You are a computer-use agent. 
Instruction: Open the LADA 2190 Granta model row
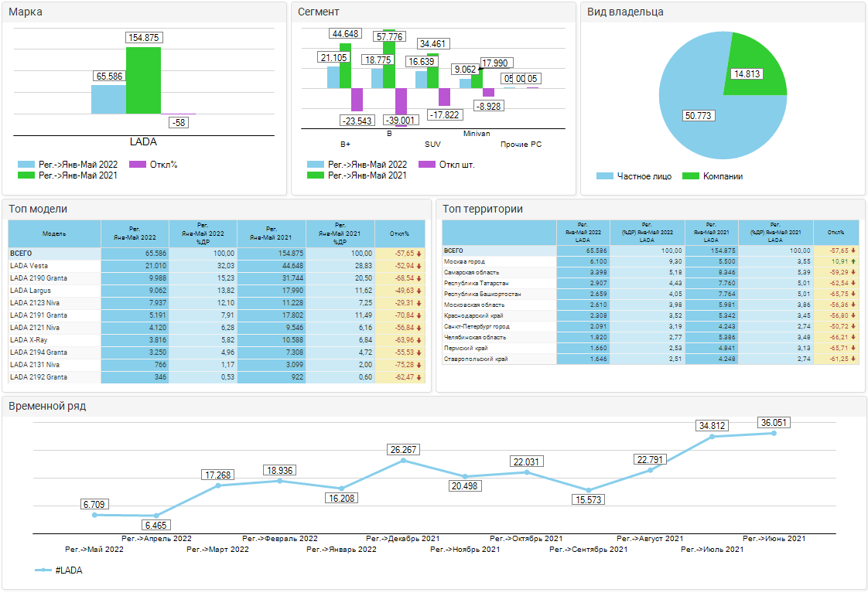click(39, 278)
